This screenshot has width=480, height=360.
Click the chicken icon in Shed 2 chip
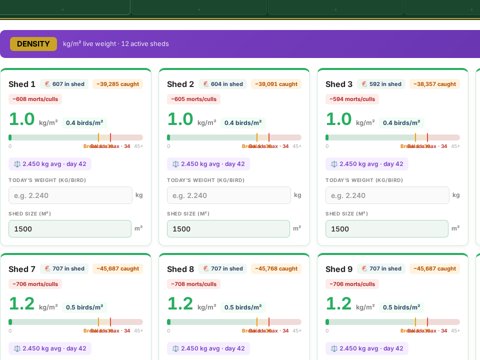point(206,84)
